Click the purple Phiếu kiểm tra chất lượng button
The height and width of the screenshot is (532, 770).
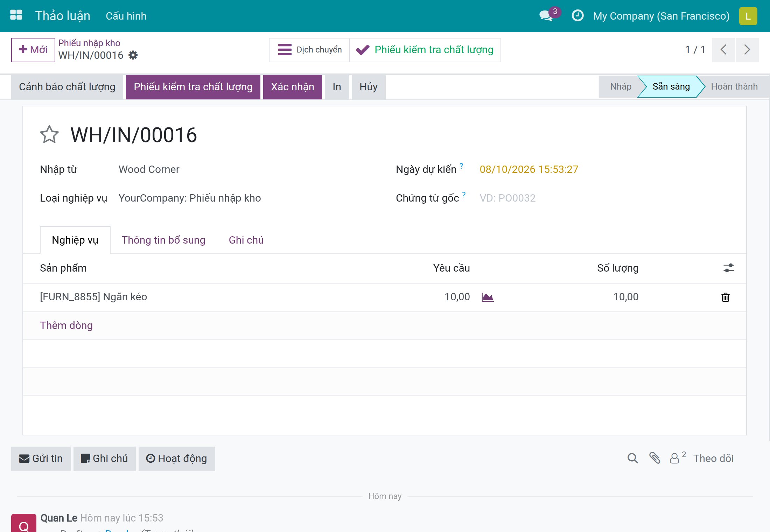coord(193,87)
